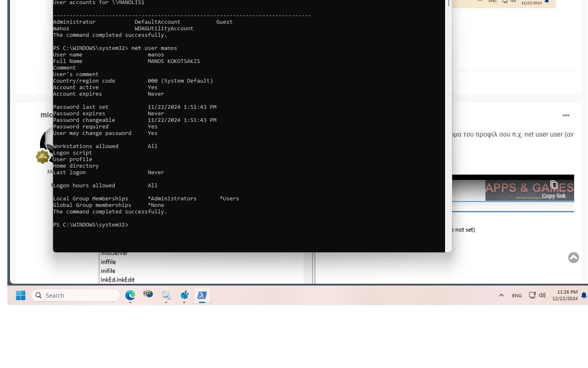Click the '*Users' group membership
This screenshot has height=368, width=588.
tap(229, 199)
